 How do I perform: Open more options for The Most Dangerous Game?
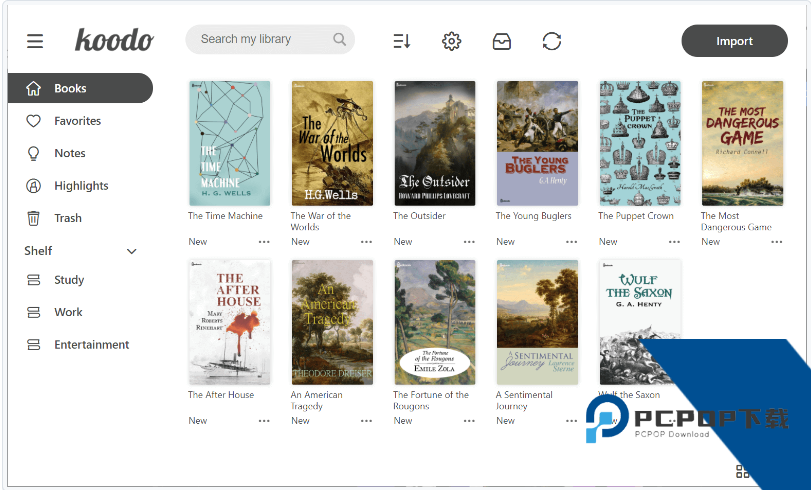776,242
